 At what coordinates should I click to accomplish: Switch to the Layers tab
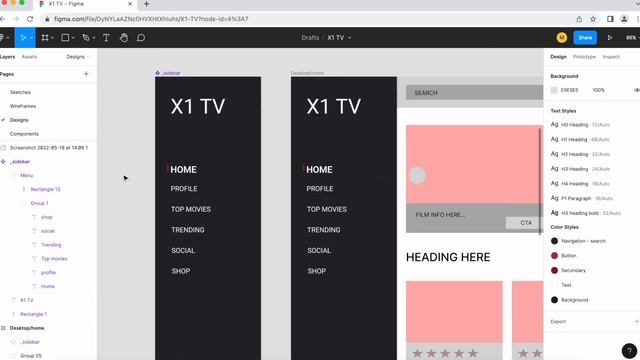pos(7,57)
